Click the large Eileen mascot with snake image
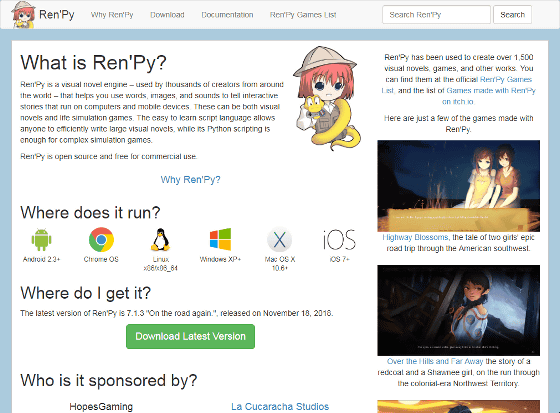This screenshot has width=560, height=413. pyautogui.click(x=327, y=99)
